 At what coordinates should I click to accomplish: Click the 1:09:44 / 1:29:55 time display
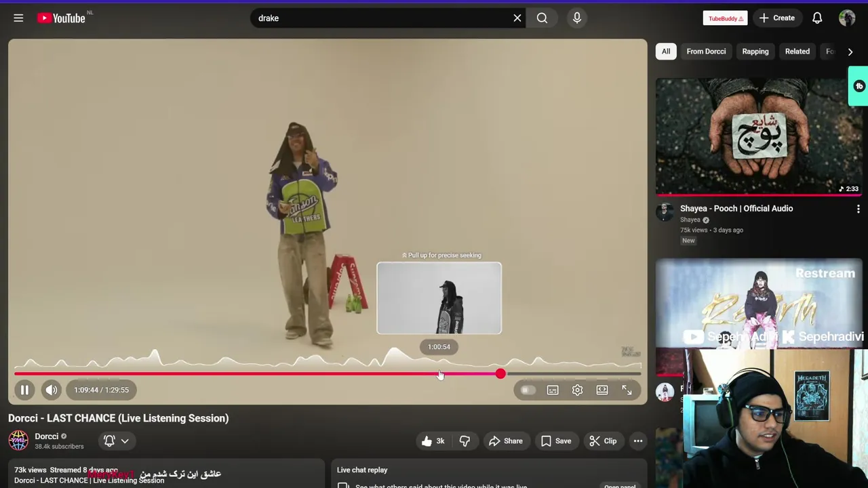pyautogui.click(x=102, y=390)
